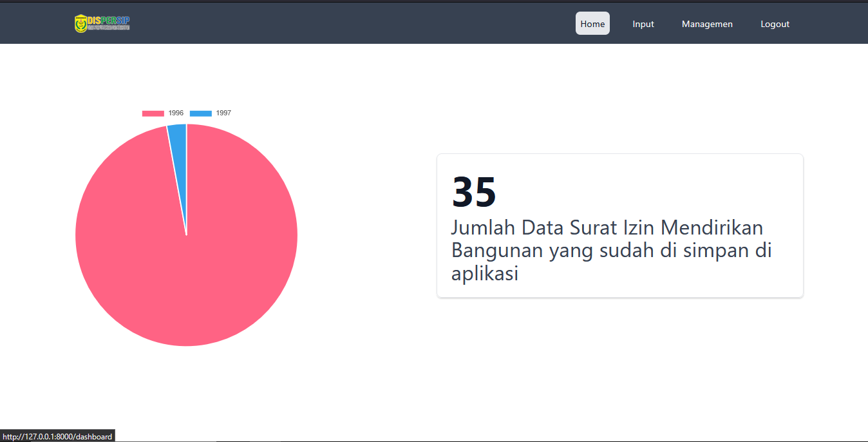Click the DISPERSIP logo in the navbar
Screen dimensions: 868x442
coord(102,23)
